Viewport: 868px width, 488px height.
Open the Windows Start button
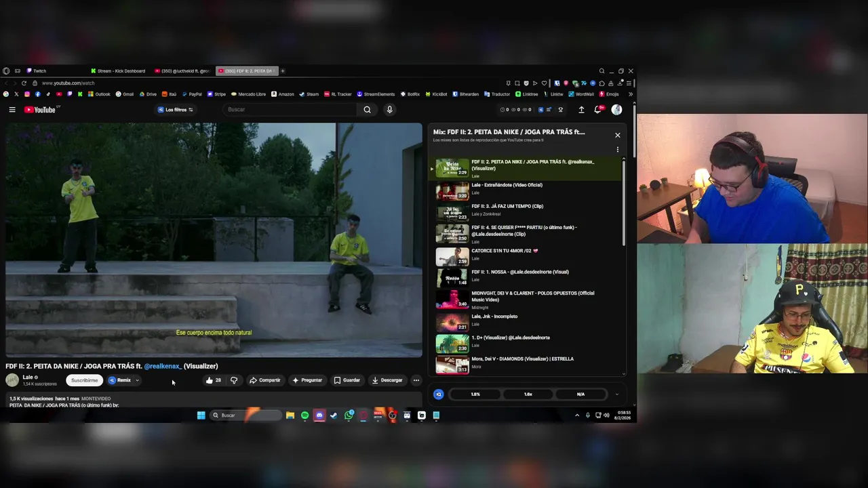(201, 415)
